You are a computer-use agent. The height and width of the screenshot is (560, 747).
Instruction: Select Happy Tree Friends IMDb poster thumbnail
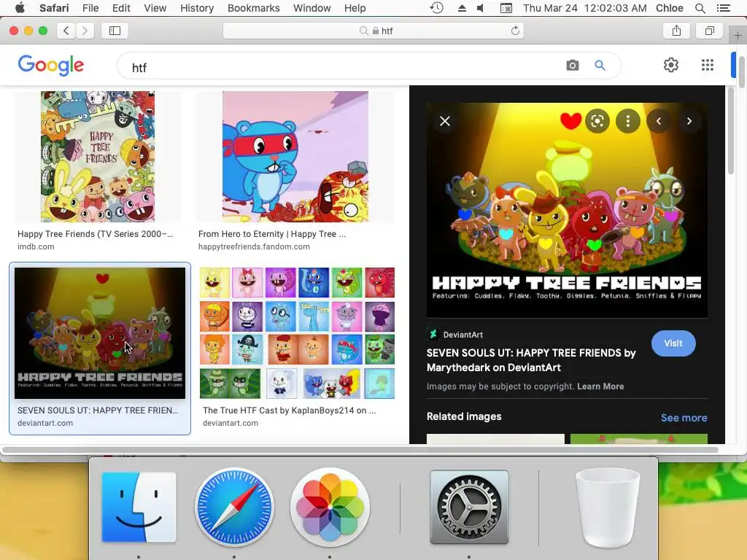coord(98,157)
